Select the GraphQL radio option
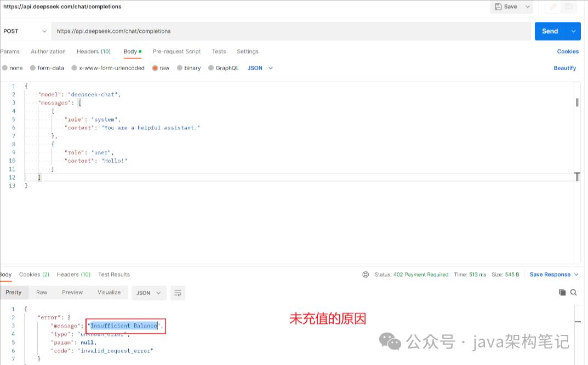588x365 pixels. [211, 68]
